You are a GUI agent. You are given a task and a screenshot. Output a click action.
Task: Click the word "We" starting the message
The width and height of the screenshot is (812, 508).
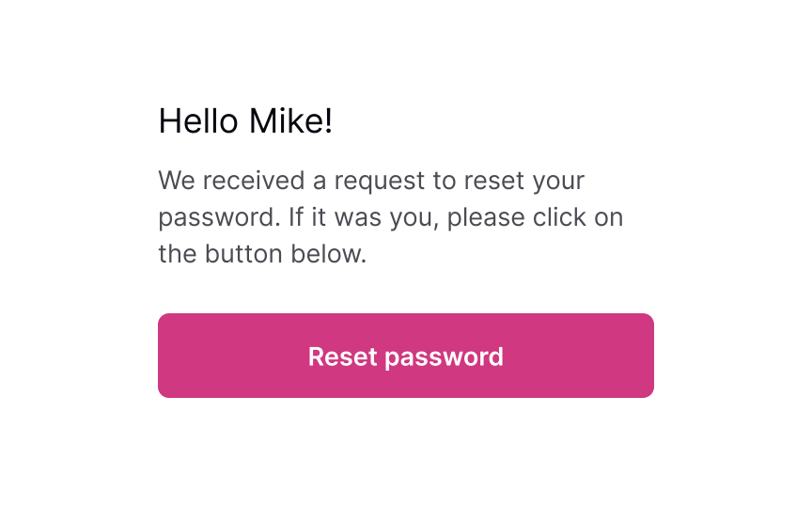(177, 181)
